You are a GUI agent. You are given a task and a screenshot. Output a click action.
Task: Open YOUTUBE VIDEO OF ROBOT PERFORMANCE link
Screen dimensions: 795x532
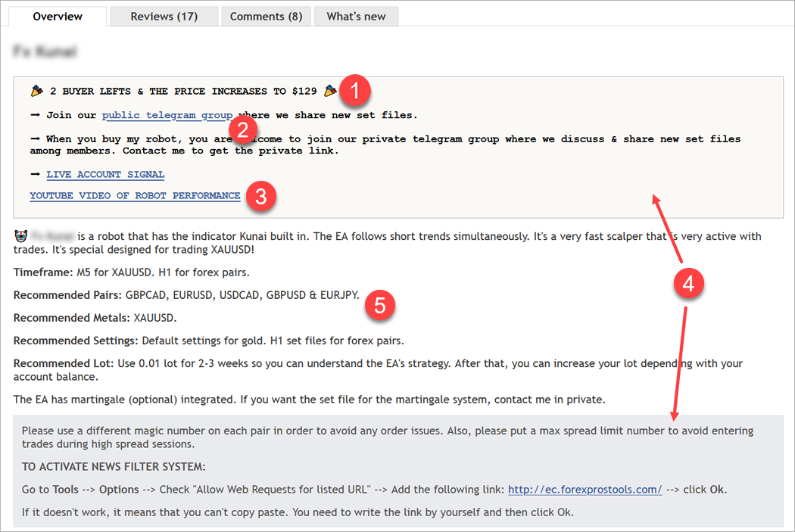pos(135,196)
